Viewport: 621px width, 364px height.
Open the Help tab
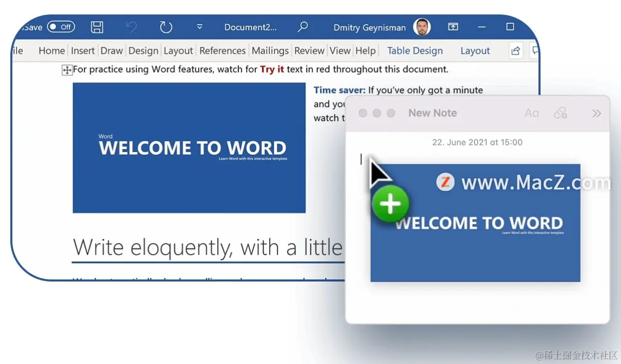(x=365, y=51)
